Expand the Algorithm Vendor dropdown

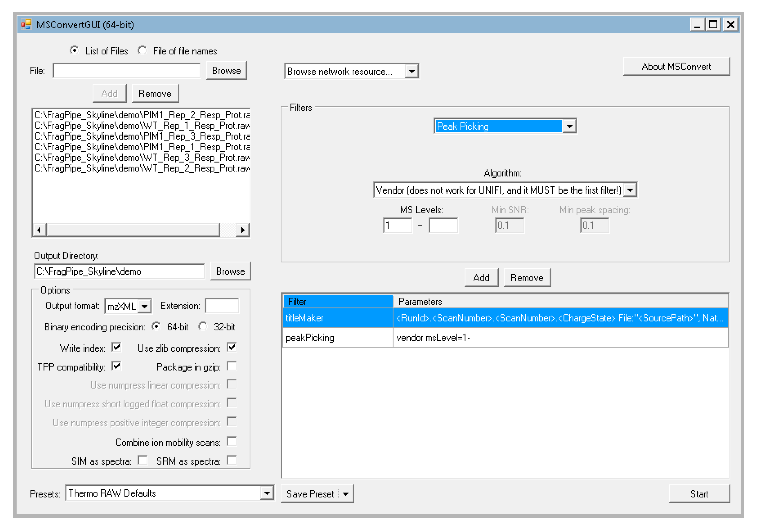[630, 190]
